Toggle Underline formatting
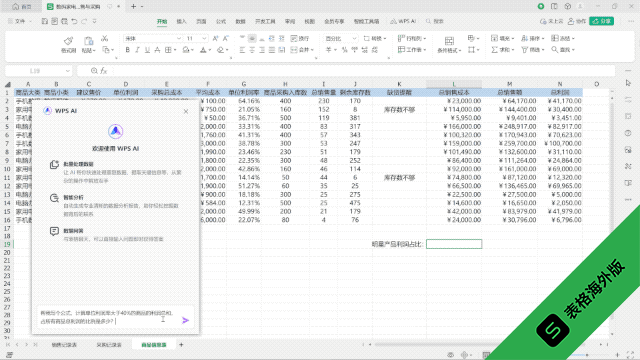This screenshot has width=640, height=360. coord(147,50)
